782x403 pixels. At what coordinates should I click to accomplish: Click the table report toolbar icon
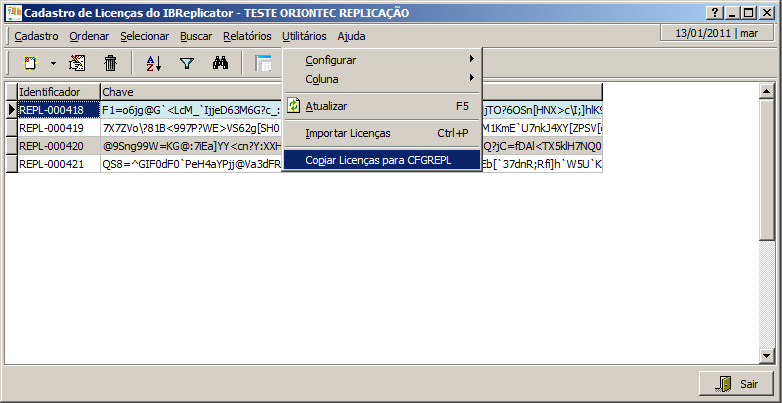coord(263,63)
